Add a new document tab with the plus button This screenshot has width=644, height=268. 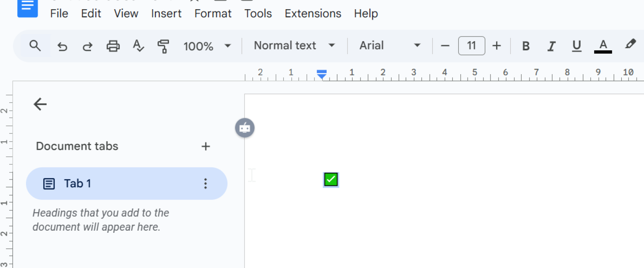point(205,146)
